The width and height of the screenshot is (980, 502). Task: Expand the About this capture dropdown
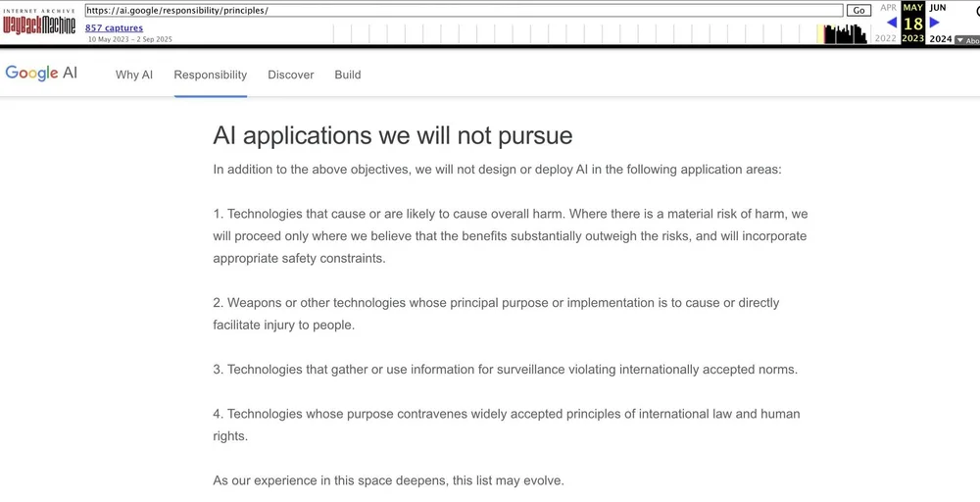(967, 40)
